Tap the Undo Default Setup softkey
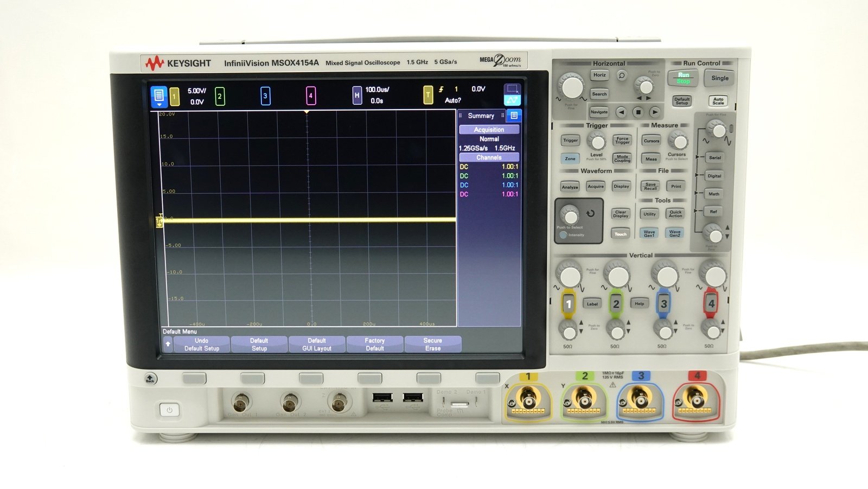Image resolution: width=868 pixels, height=489 pixels. (x=202, y=345)
